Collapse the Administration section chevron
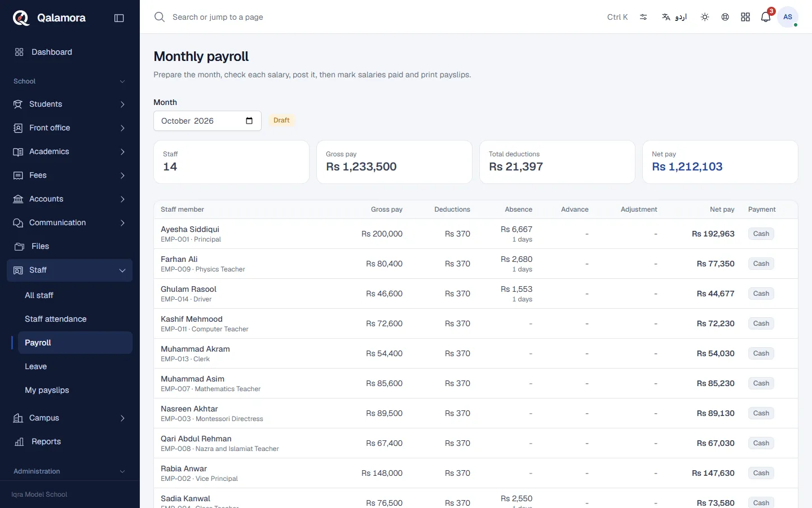Viewport: 812px width, 508px height. point(122,471)
